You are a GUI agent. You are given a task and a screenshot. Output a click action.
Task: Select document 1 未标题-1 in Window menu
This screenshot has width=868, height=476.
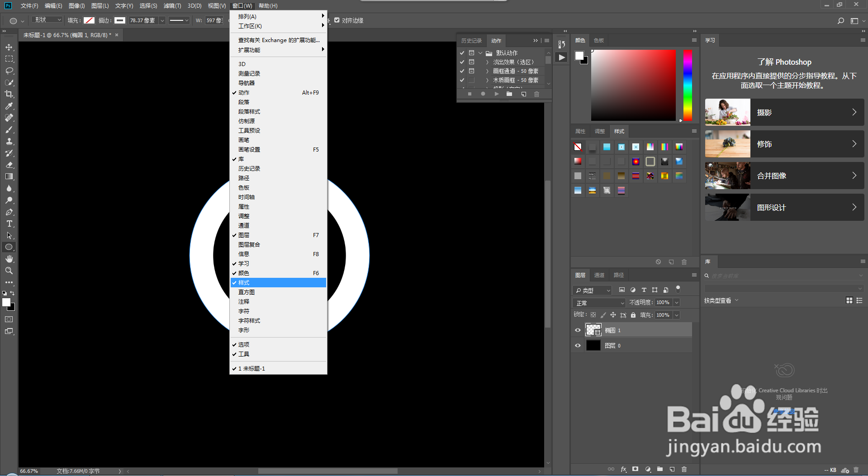[x=278, y=369]
